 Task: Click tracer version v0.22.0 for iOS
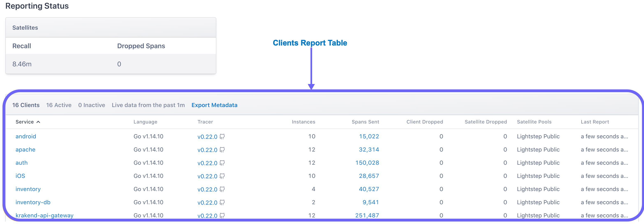tap(207, 176)
